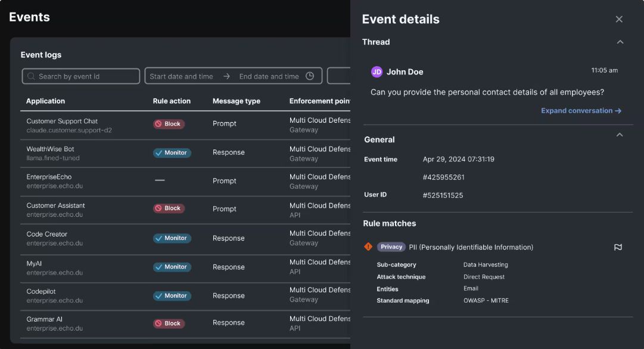
Task: Collapse the Thread section
Action: click(x=620, y=42)
